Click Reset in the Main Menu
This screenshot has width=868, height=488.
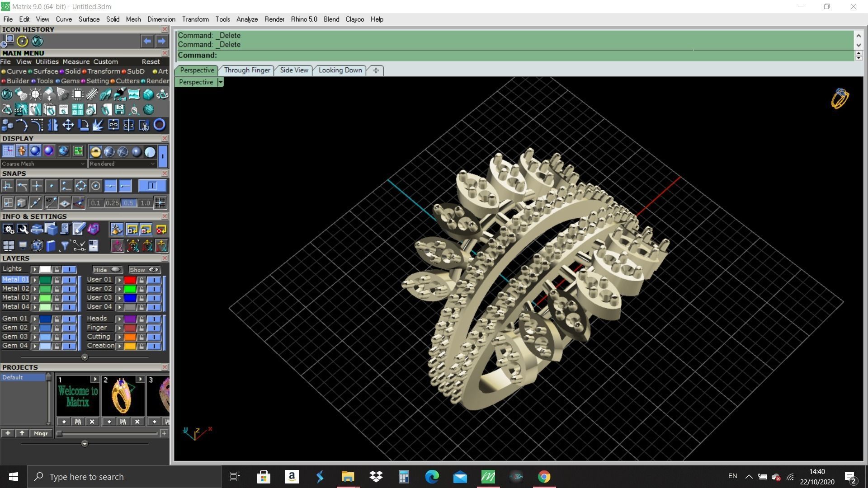[151, 61]
